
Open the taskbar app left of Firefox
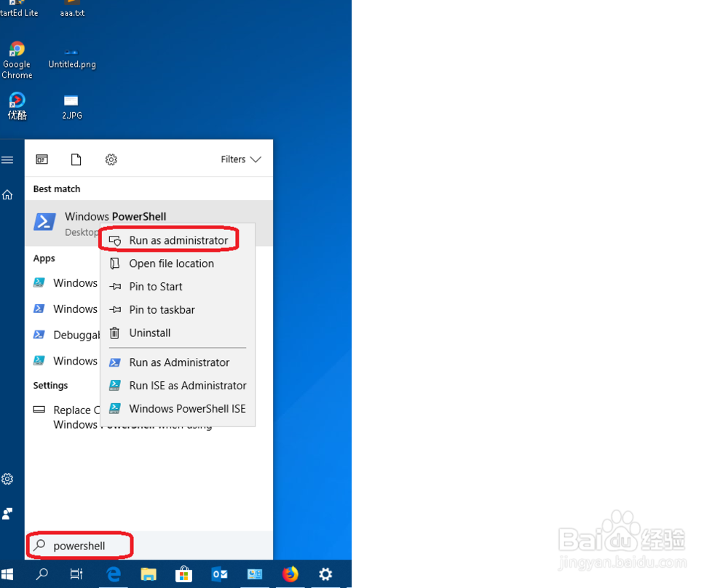pyautogui.click(x=254, y=574)
